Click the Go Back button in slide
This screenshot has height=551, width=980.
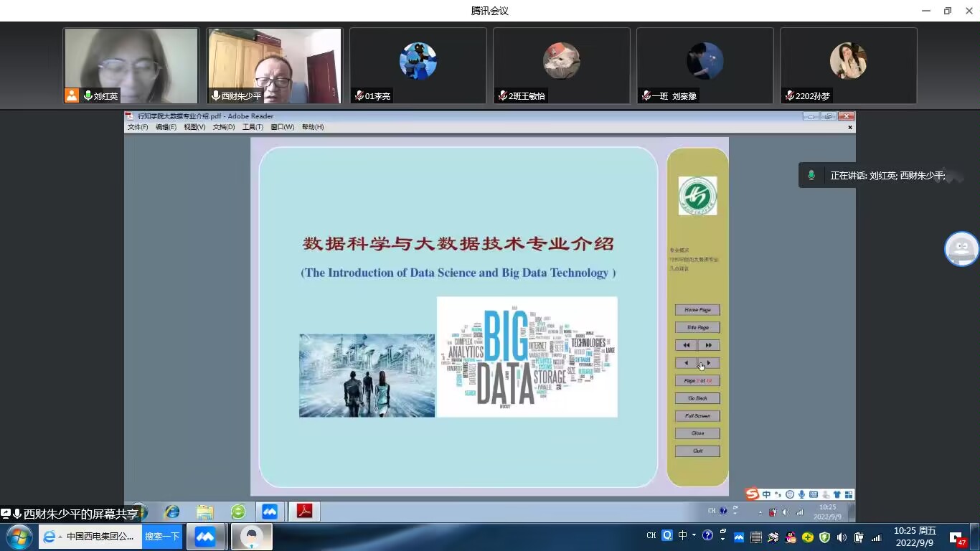[697, 398]
